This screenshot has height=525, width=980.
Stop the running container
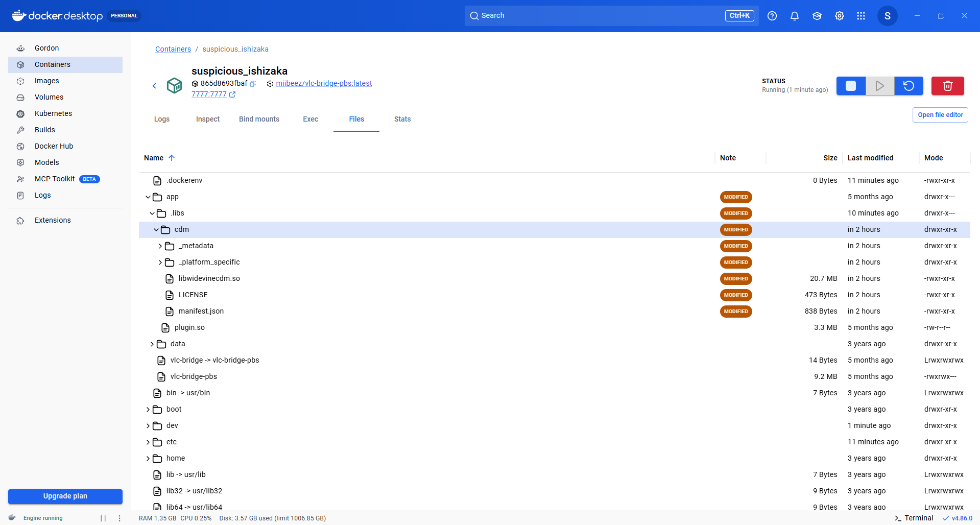(x=851, y=86)
